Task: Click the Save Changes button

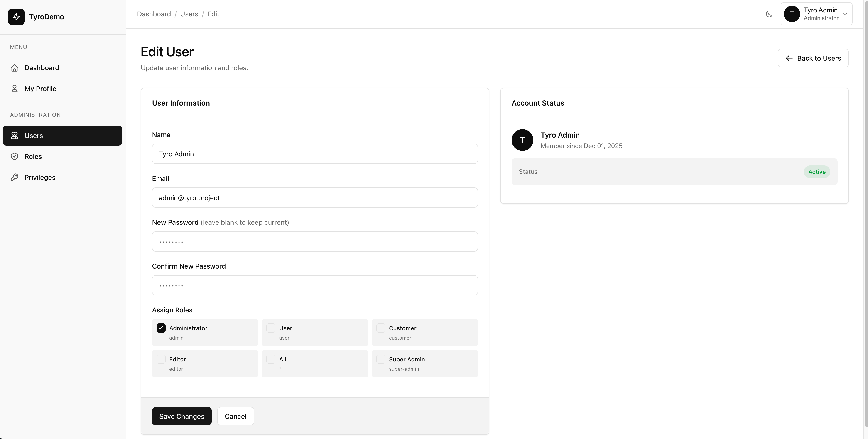Action: pyautogui.click(x=181, y=416)
